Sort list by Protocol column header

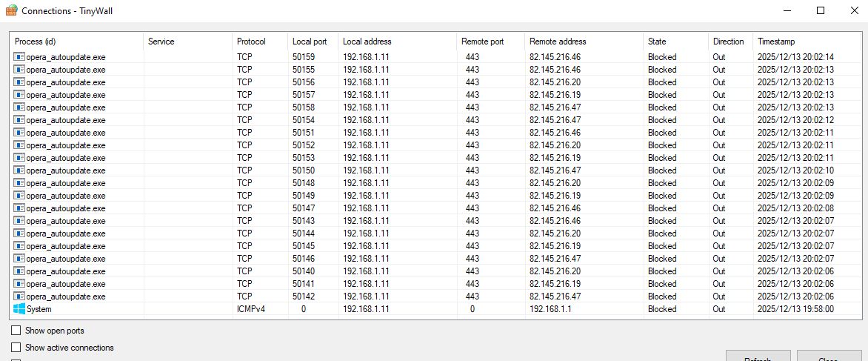tap(260, 42)
